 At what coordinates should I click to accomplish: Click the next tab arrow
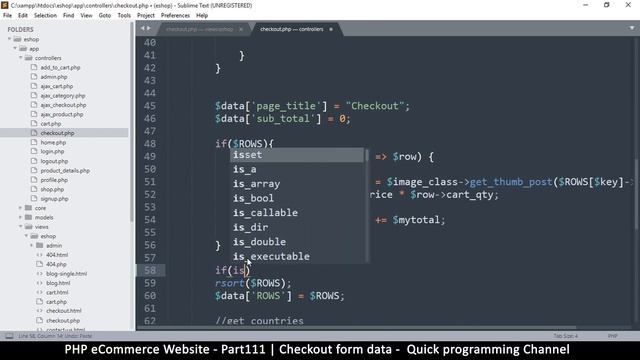[149, 28]
